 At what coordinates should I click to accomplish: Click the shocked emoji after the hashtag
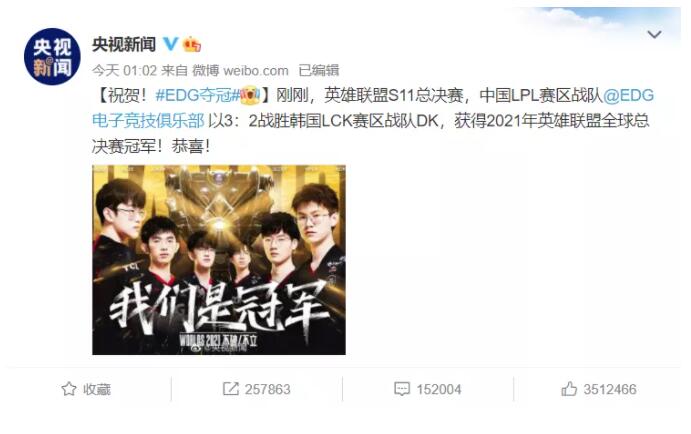coord(250,95)
